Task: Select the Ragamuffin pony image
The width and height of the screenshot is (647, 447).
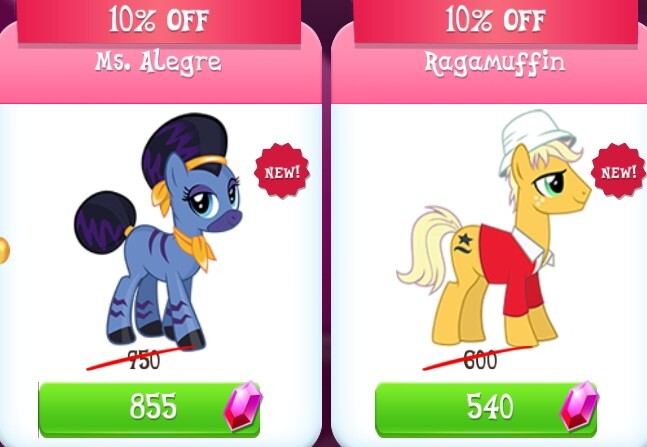Action: click(x=494, y=228)
